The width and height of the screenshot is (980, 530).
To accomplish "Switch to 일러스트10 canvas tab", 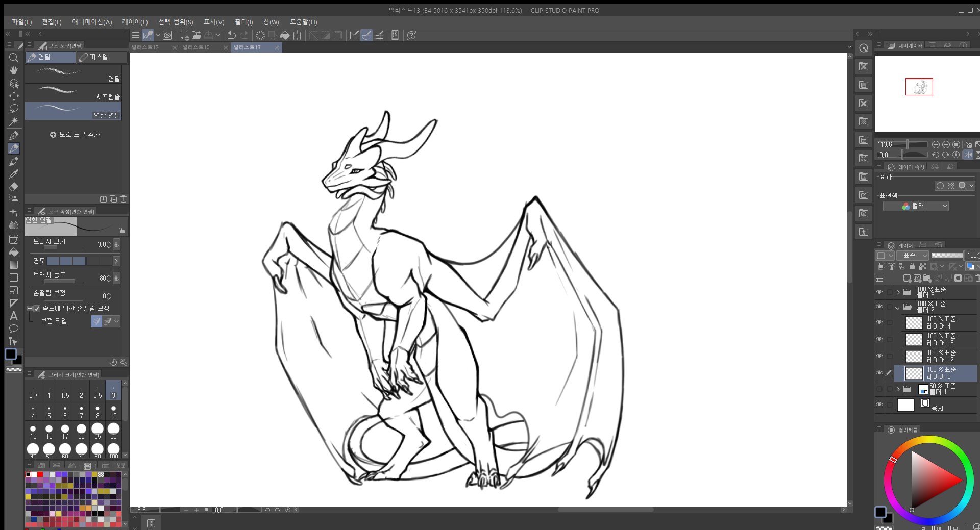I will coord(205,47).
